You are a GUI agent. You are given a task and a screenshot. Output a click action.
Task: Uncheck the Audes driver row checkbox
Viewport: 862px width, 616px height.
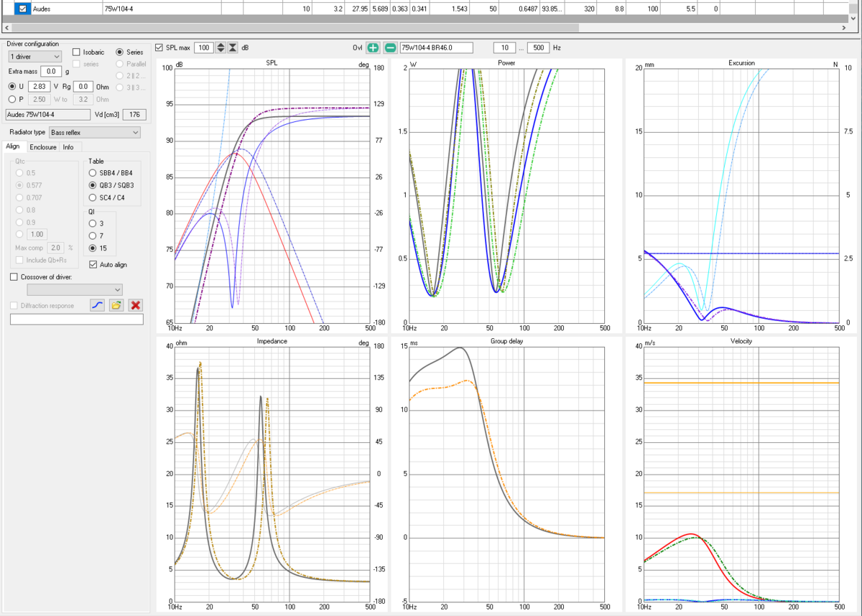coord(22,9)
